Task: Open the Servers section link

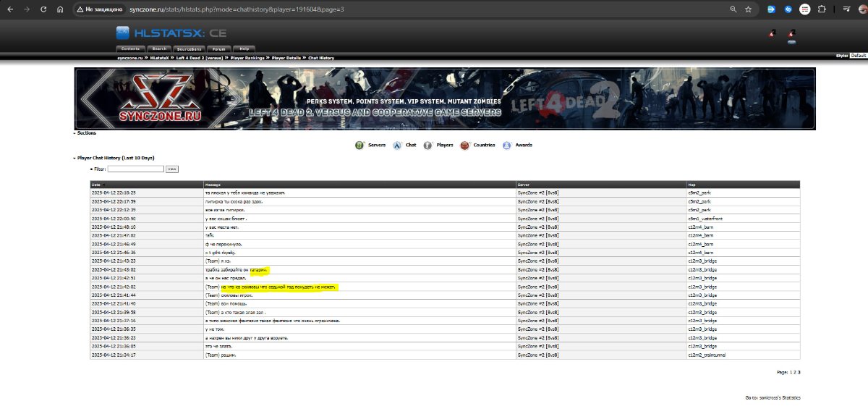Action: [377, 146]
